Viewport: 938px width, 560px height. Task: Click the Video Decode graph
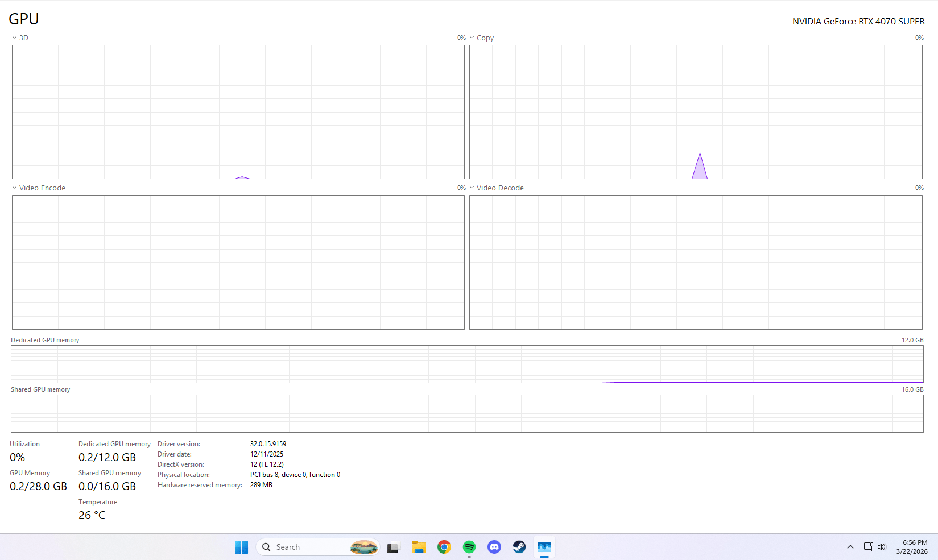[x=696, y=262]
